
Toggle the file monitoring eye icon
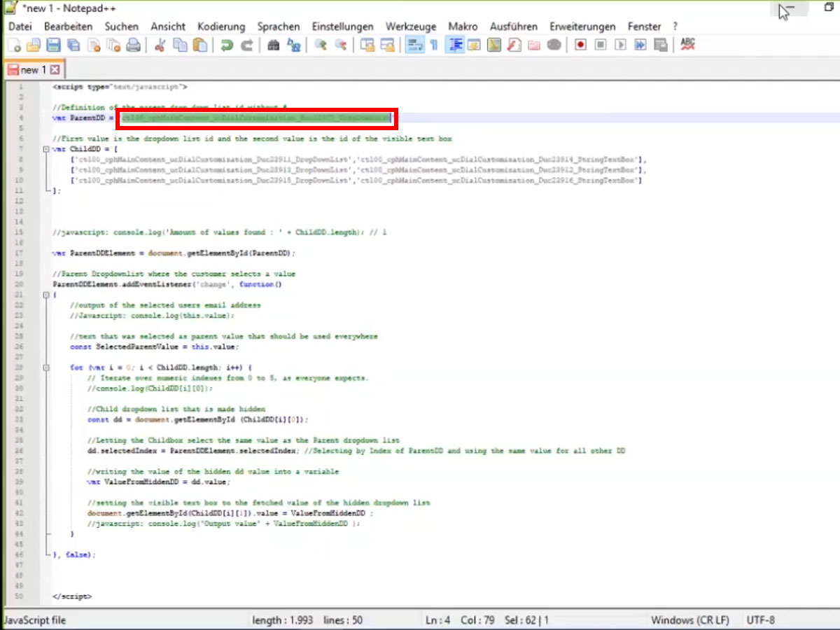(554, 45)
